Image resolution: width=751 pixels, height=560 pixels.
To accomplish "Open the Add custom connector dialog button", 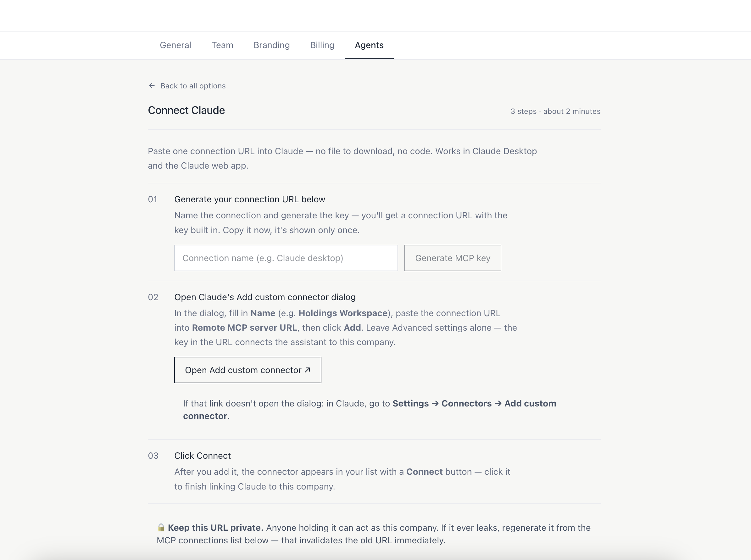I will [248, 370].
